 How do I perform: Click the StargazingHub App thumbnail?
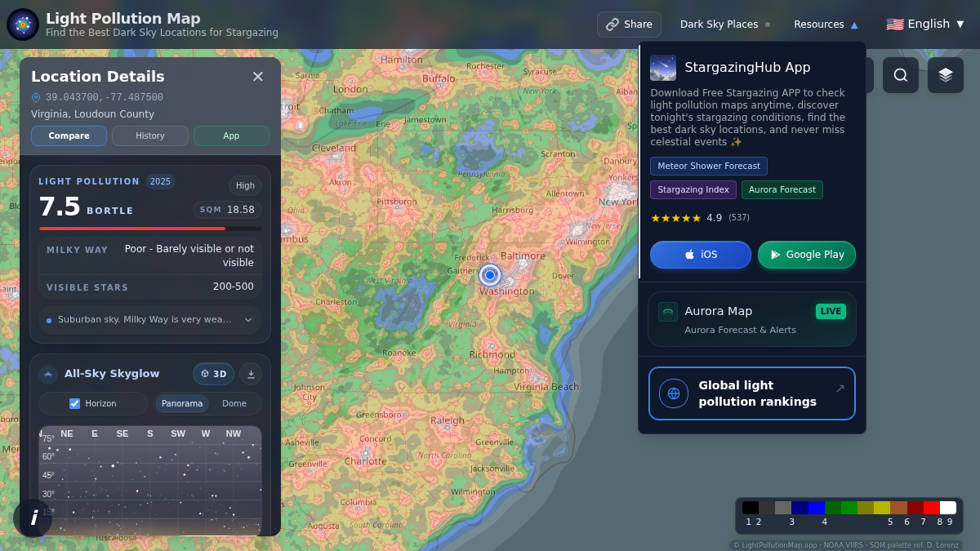(663, 68)
